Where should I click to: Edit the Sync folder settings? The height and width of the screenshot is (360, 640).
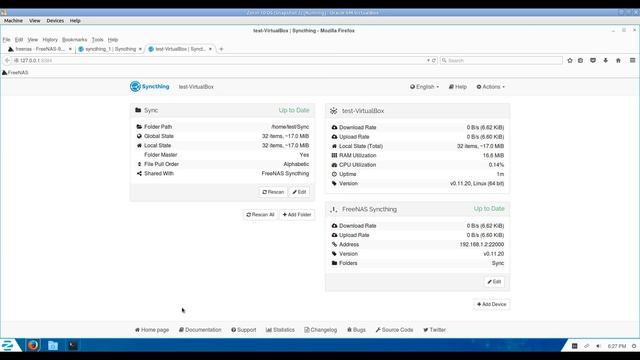click(299, 192)
